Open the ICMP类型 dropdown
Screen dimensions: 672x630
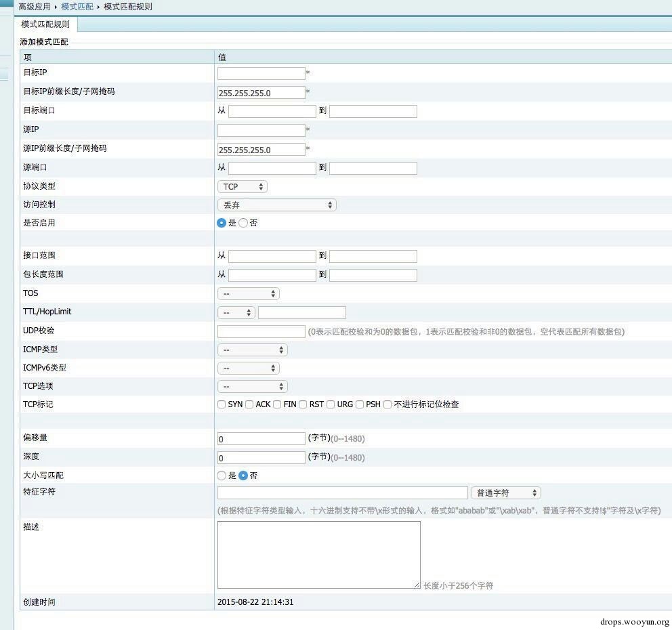pyautogui.click(x=252, y=350)
